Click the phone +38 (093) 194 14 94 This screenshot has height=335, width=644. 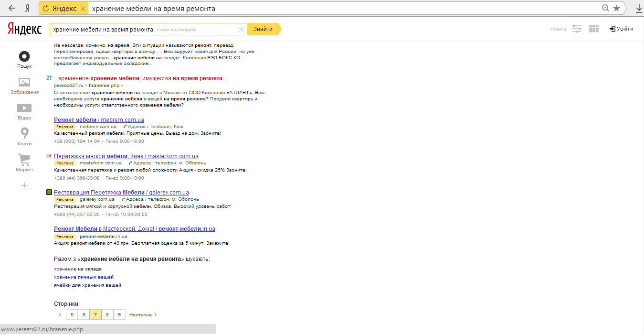77,141
